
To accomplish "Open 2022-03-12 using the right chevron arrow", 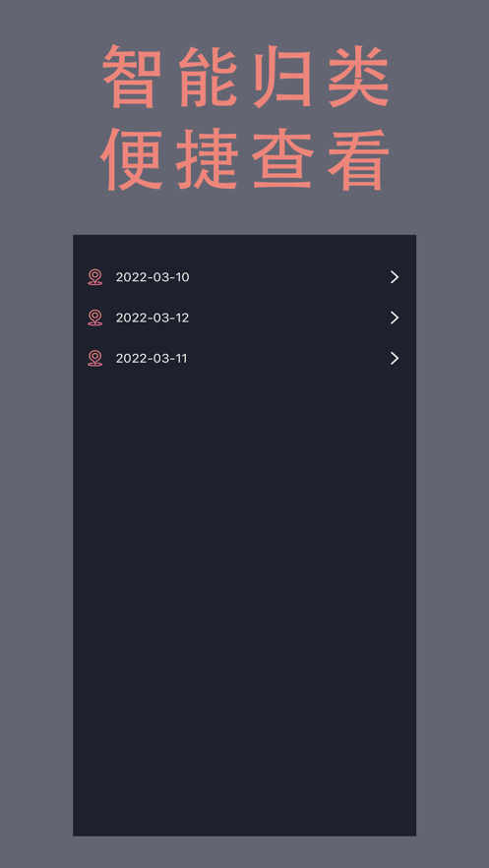I will pyautogui.click(x=395, y=318).
